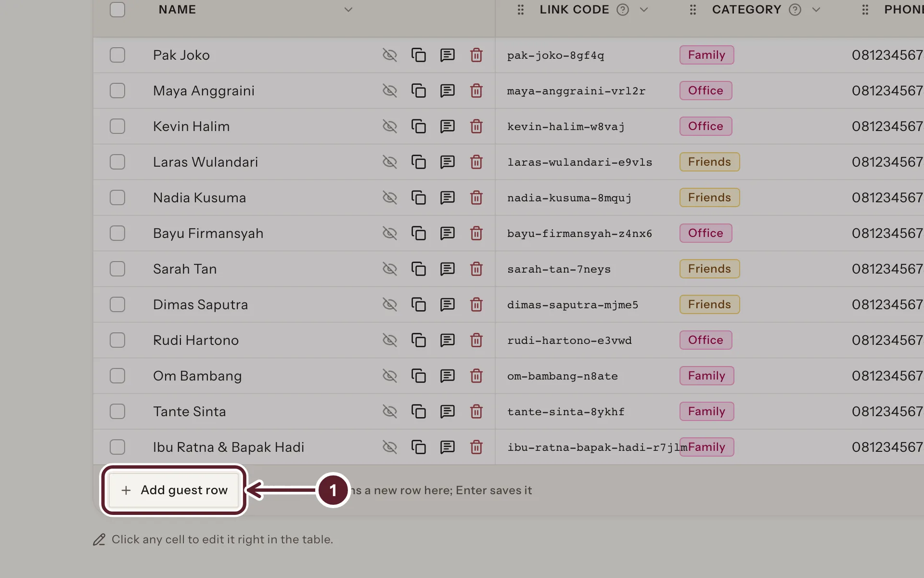This screenshot has width=924, height=578.
Task: Change Rudi Hartono's Office category tag
Action: 706,340
